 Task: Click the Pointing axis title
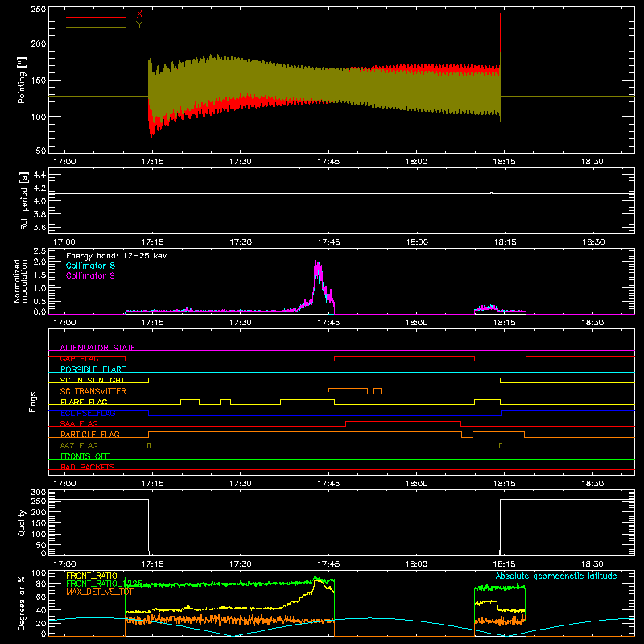pyautogui.click(x=22, y=80)
